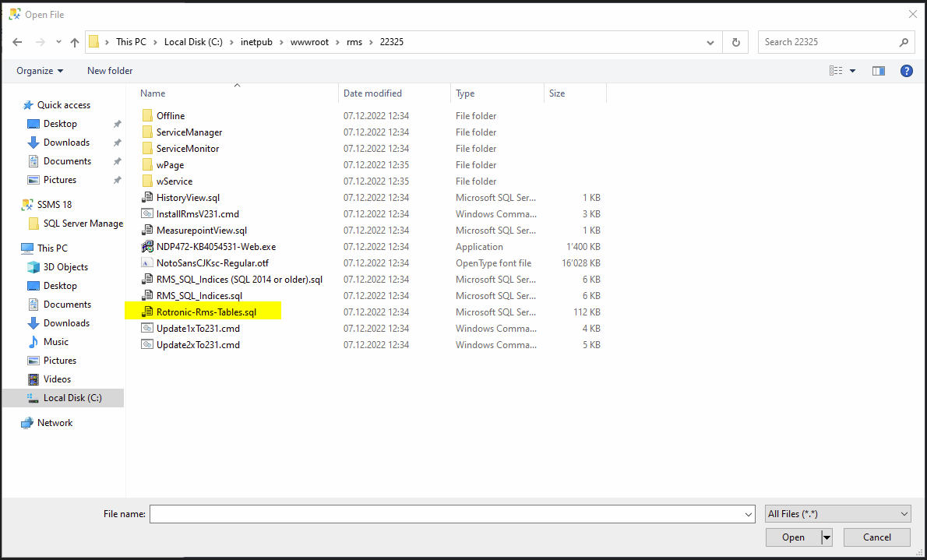Screen dimensions: 927x560
Task: Open pinned Desktop under Quick access
Action: (x=60, y=124)
